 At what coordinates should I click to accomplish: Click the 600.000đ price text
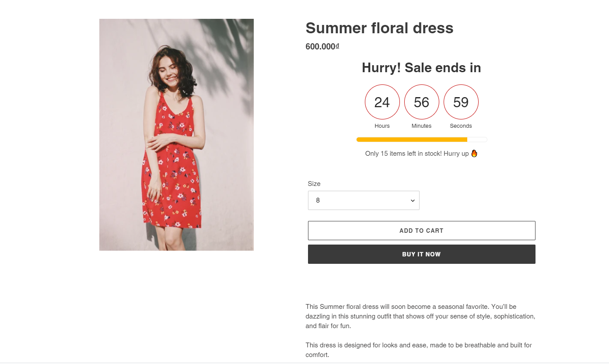322,46
